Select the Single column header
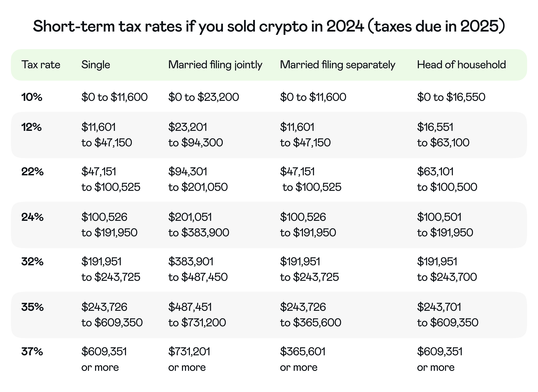Image resolution: width=538 pixels, height=392 pixels. (96, 65)
